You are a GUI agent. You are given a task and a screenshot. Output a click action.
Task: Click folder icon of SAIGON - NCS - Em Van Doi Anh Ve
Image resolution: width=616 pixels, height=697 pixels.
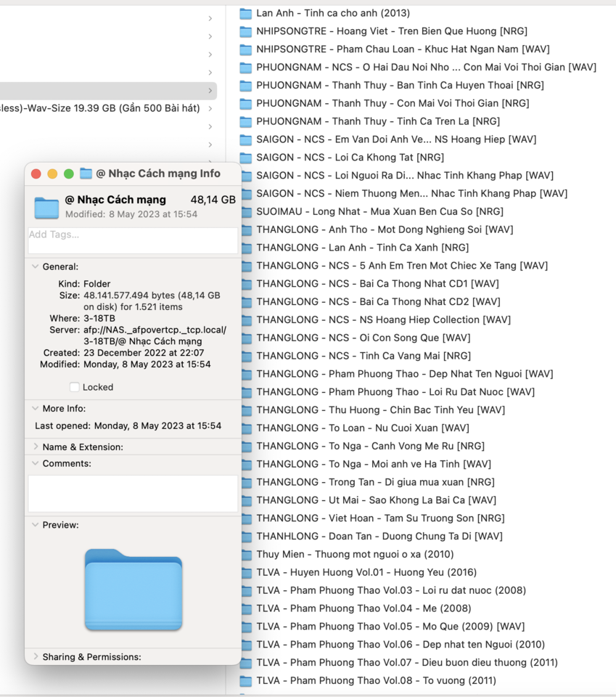(245, 139)
